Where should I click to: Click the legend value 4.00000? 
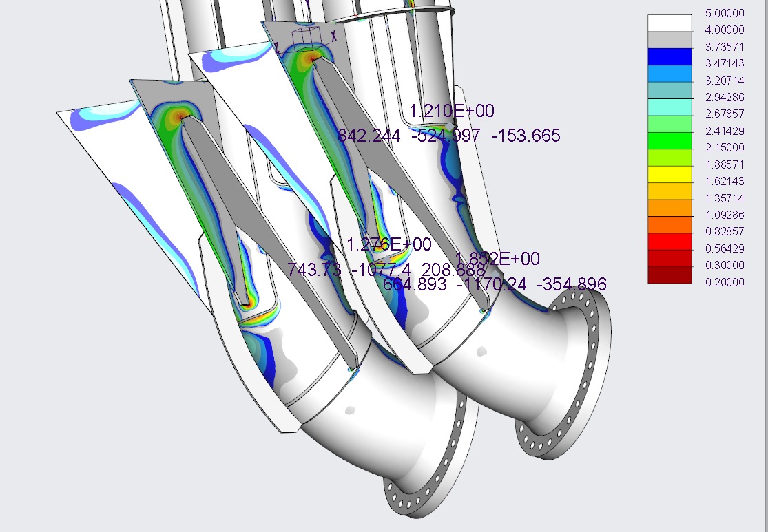click(x=725, y=30)
